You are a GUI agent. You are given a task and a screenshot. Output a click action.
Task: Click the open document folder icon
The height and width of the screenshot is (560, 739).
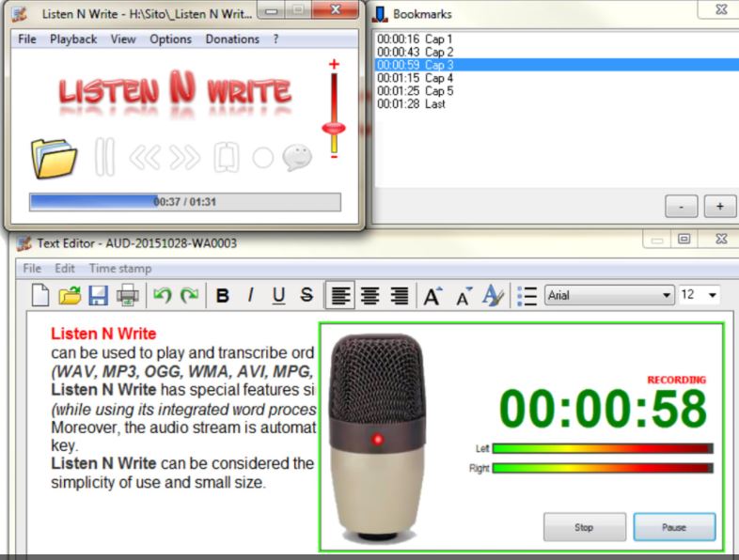(70, 296)
